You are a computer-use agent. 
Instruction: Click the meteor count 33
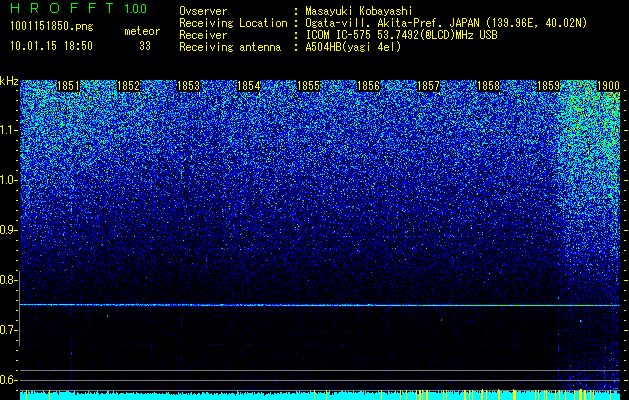(x=145, y=46)
